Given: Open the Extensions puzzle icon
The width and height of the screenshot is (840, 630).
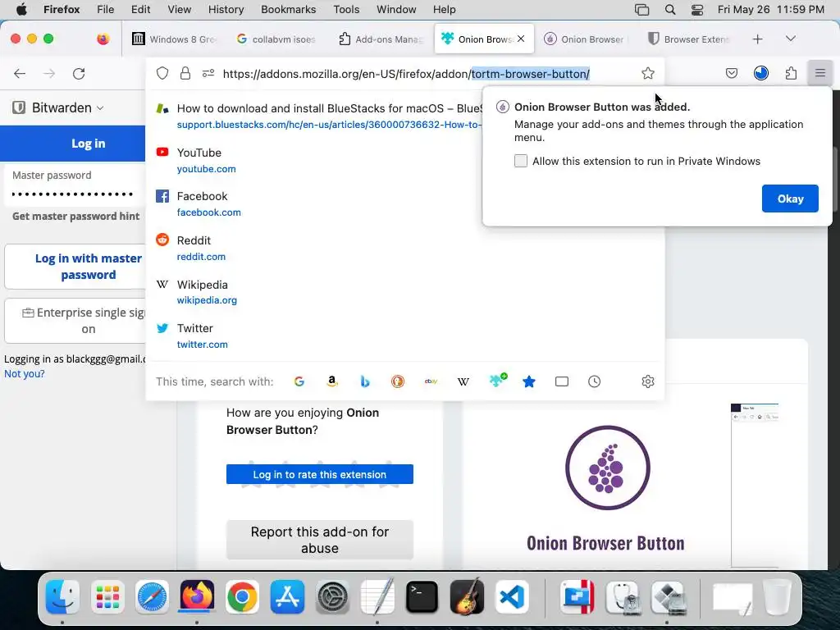Looking at the screenshot, I should click(x=791, y=73).
